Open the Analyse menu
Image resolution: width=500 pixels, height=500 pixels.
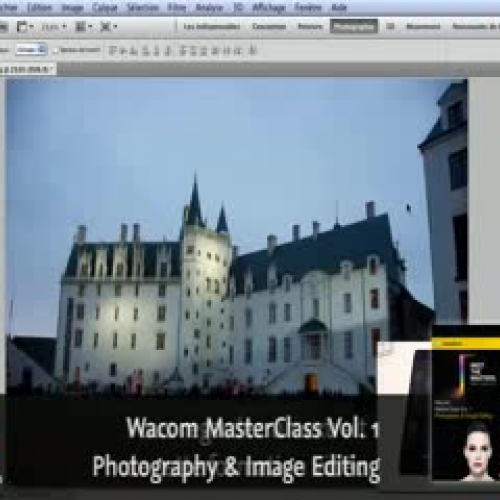209,7
